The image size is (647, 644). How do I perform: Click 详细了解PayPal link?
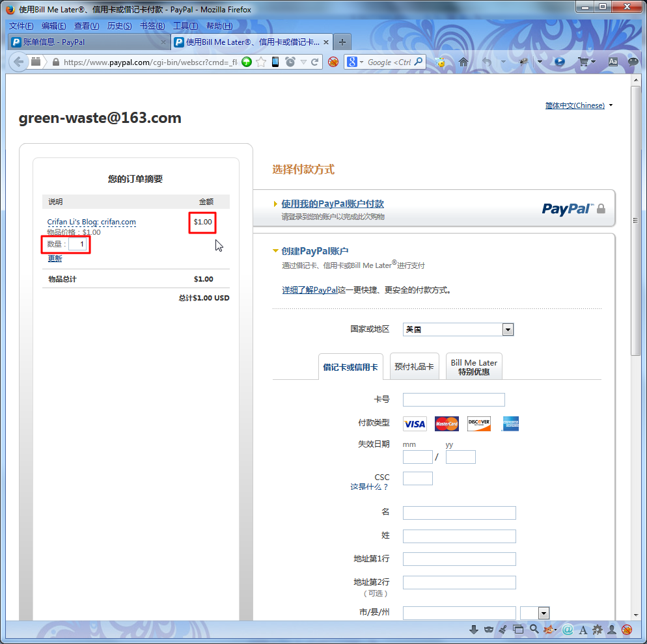click(x=310, y=290)
